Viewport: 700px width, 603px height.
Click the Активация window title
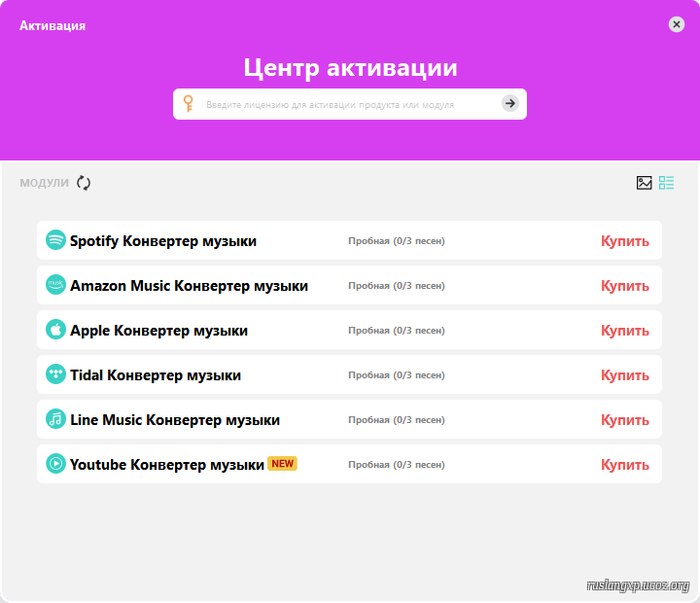pos(52,25)
